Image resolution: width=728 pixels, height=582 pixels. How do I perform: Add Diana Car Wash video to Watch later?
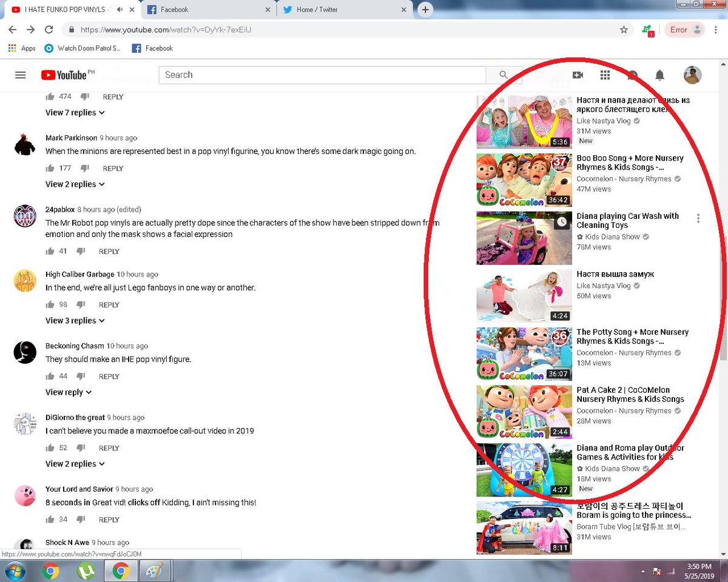pyautogui.click(x=562, y=221)
